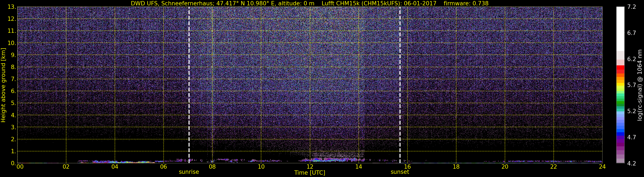Select the "4.7" colorbar tick value
Viewport: 644px width, 177px height.
[x=632, y=137]
